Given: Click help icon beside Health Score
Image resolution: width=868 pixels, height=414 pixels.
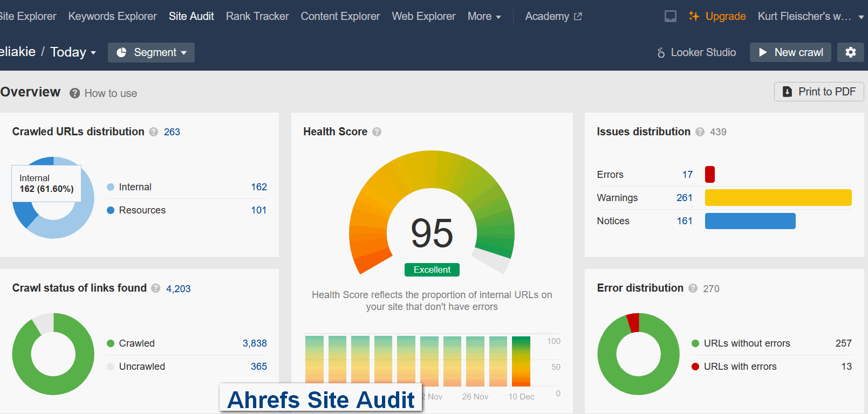Looking at the screenshot, I should pos(377,132).
